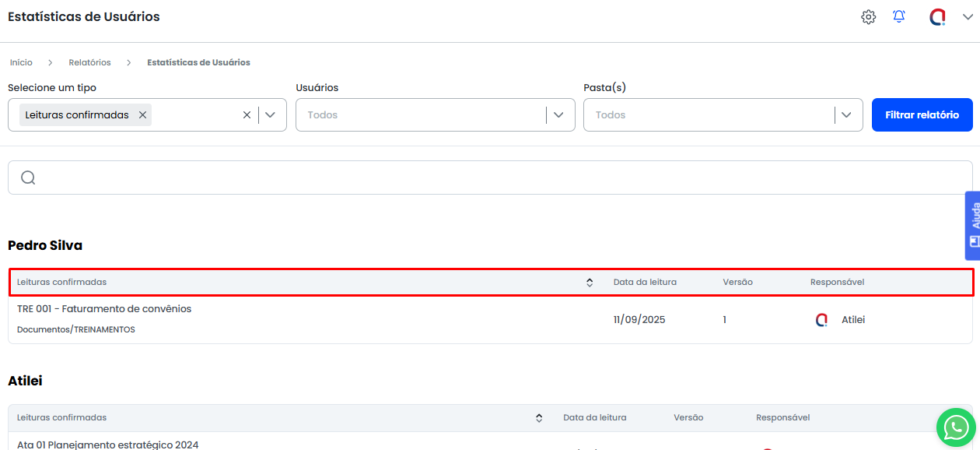Open the settings gear icon
The image size is (980, 450).
(x=868, y=17)
